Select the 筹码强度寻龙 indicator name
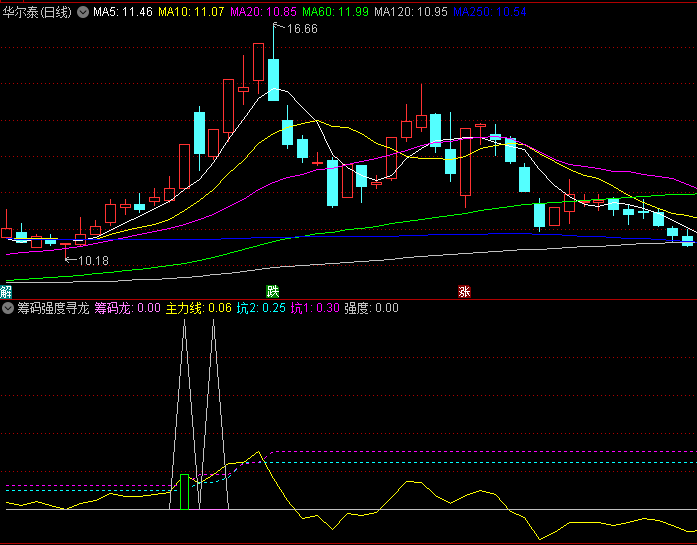697x545 pixels. click(52, 309)
